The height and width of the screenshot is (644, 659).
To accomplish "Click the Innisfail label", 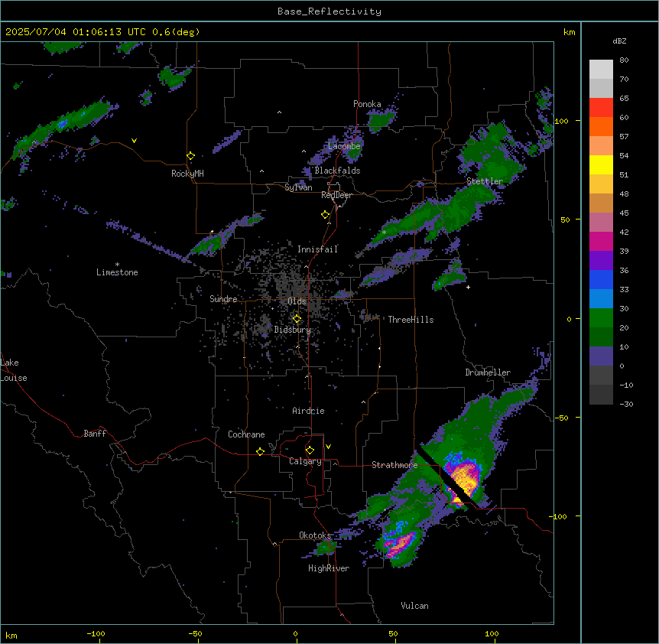I will tap(317, 249).
